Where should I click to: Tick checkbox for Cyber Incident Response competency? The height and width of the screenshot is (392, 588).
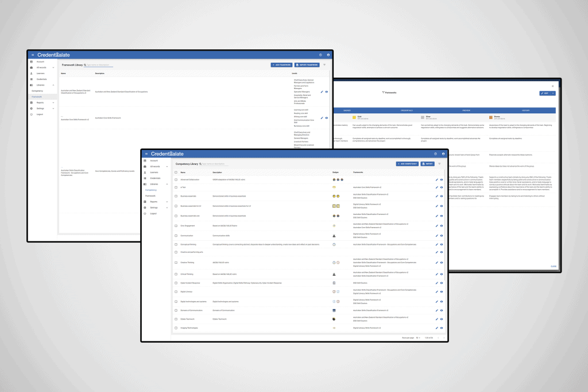pos(176,283)
